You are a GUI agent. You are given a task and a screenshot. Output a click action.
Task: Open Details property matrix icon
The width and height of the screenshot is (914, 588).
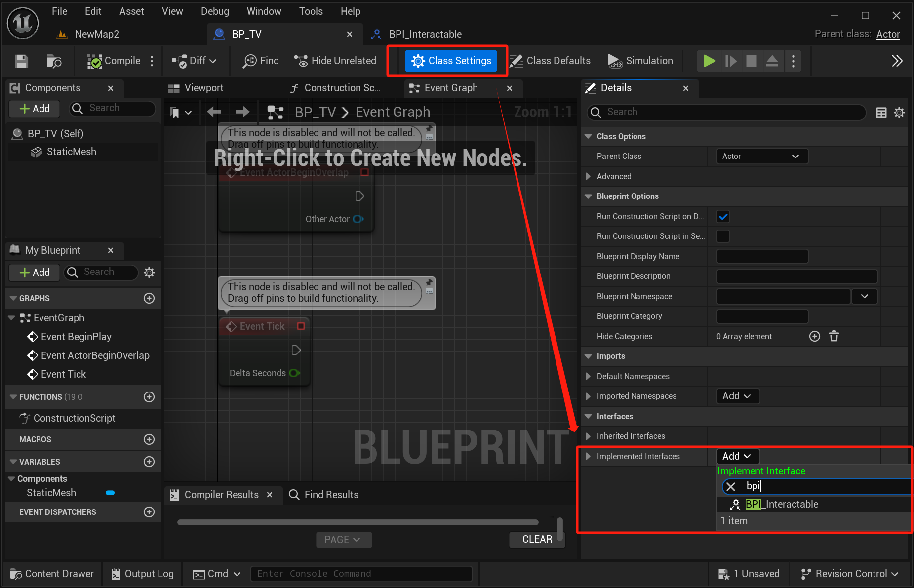881,113
